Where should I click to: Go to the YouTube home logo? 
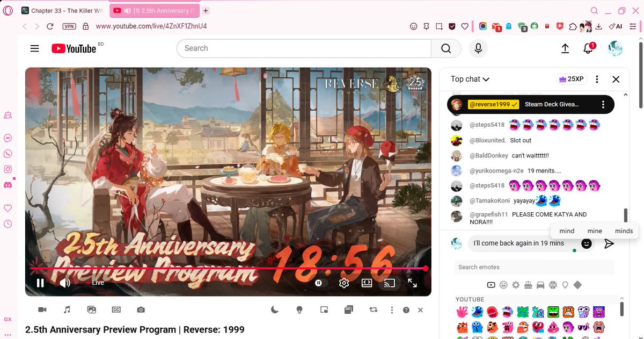tap(74, 48)
